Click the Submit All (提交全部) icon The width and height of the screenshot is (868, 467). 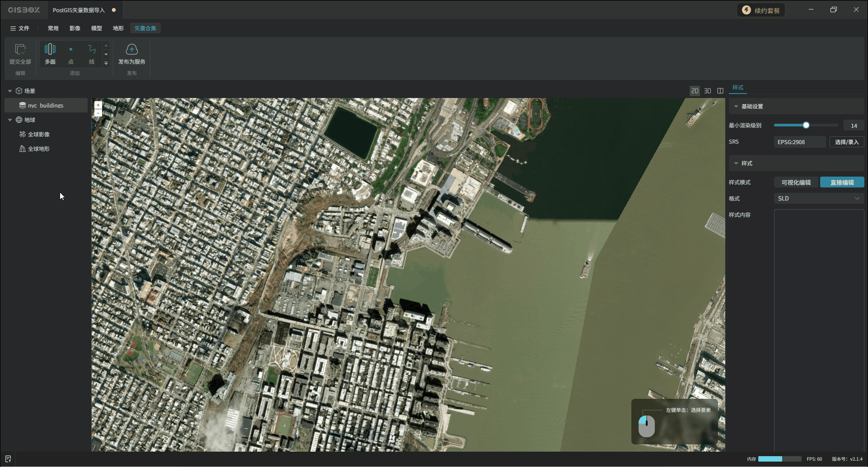click(x=20, y=50)
